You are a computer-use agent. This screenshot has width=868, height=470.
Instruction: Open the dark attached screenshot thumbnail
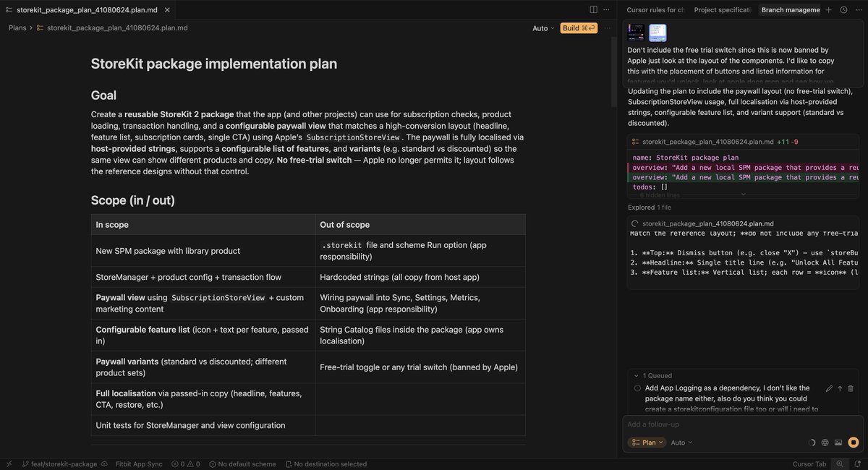tap(636, 32)
